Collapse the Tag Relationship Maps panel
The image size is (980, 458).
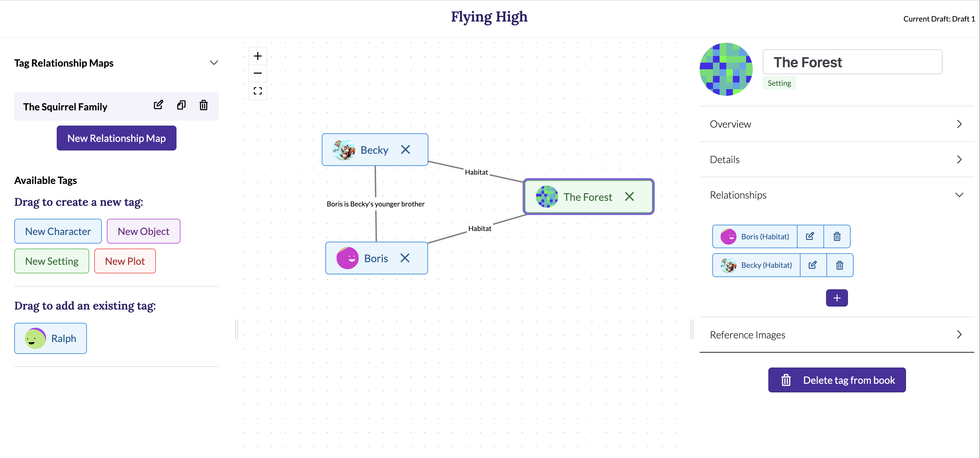coord(213,62)
